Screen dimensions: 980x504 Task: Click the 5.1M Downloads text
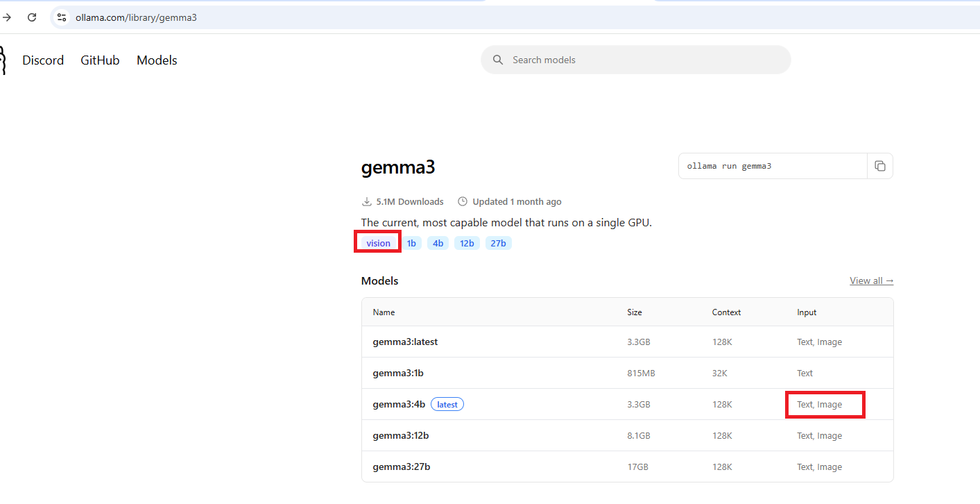pyautogui.click(x=409, y=201)
